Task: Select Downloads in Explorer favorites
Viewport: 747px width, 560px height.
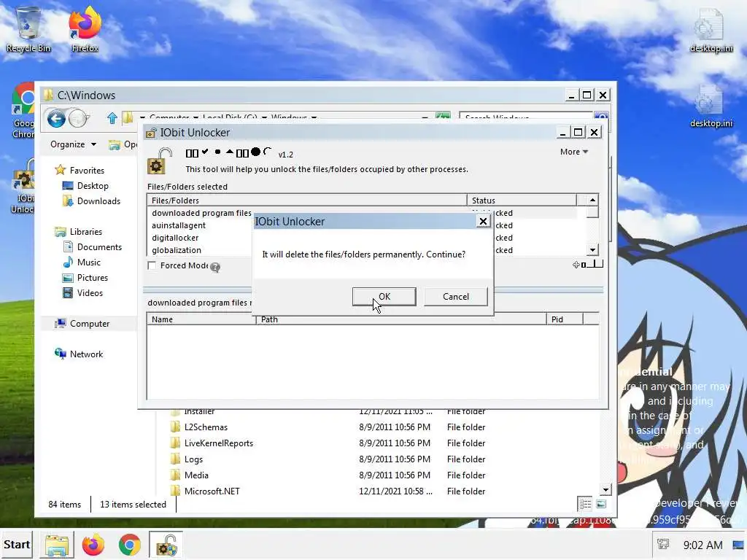Action: (98, 201)
